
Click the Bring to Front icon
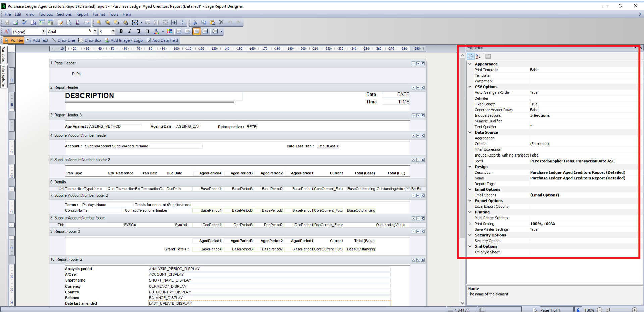pyautogui.click(x=99, y=23)
